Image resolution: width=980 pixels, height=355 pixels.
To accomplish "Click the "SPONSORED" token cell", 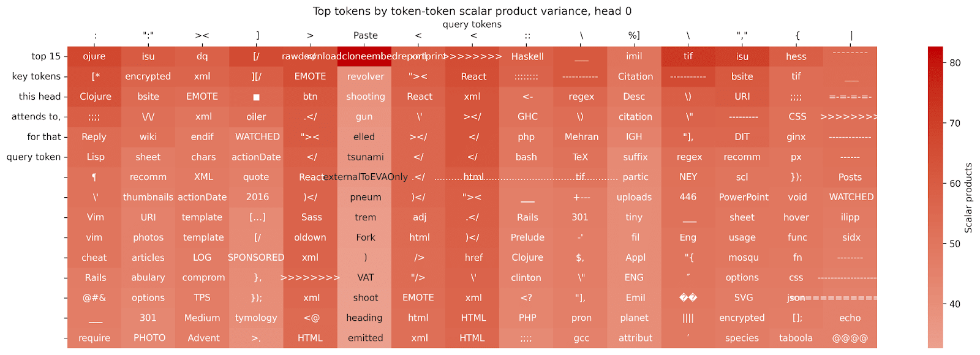I will [x=256, y=258].
